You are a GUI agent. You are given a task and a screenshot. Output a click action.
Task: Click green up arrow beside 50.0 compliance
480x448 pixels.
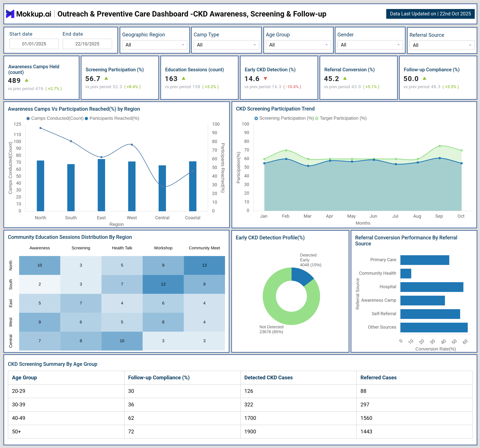click(x=424, y=78)
